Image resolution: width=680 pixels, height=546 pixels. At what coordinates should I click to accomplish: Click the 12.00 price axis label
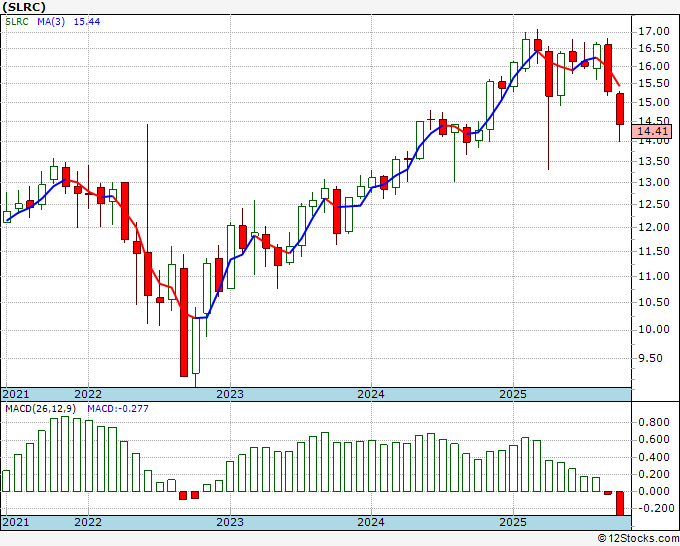653,227
